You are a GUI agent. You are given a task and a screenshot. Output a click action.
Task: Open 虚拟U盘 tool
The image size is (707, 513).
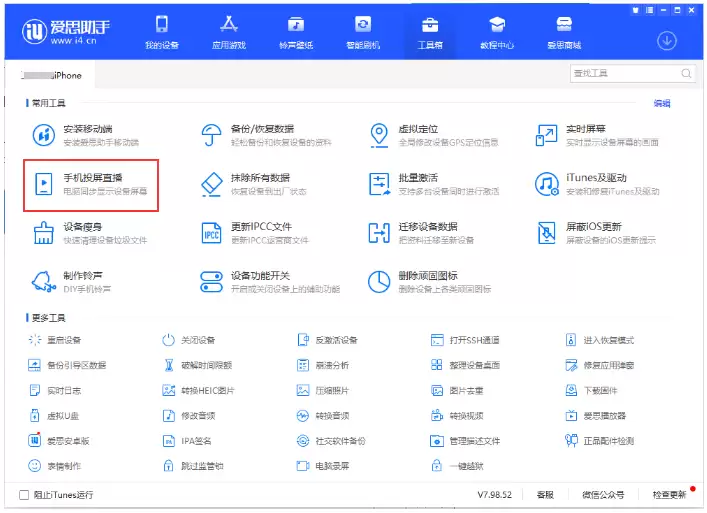point(54,416)
